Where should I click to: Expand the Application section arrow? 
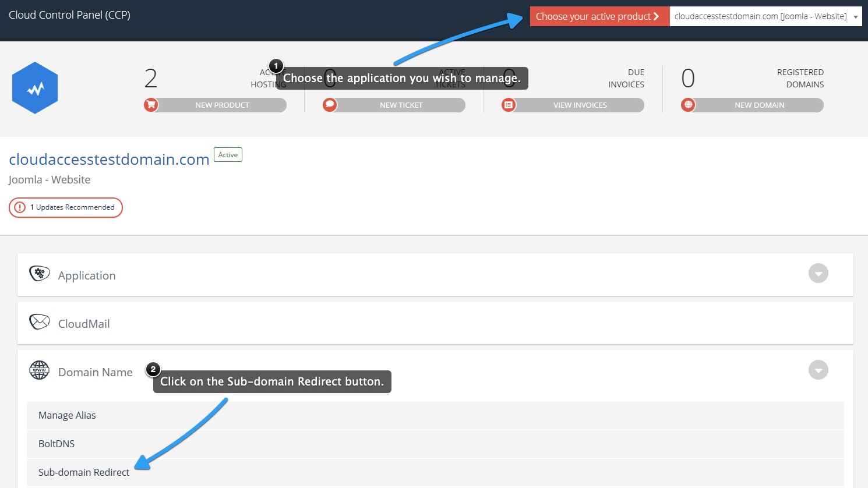coord(818,273)
